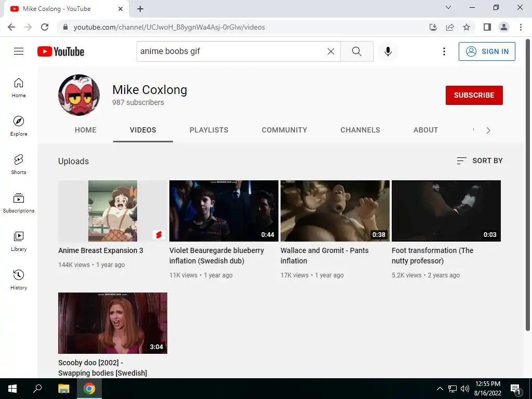Viewport: 532px width, 399px height.
Task: Open the notification center icon
Action: click(x=515, y=389)
